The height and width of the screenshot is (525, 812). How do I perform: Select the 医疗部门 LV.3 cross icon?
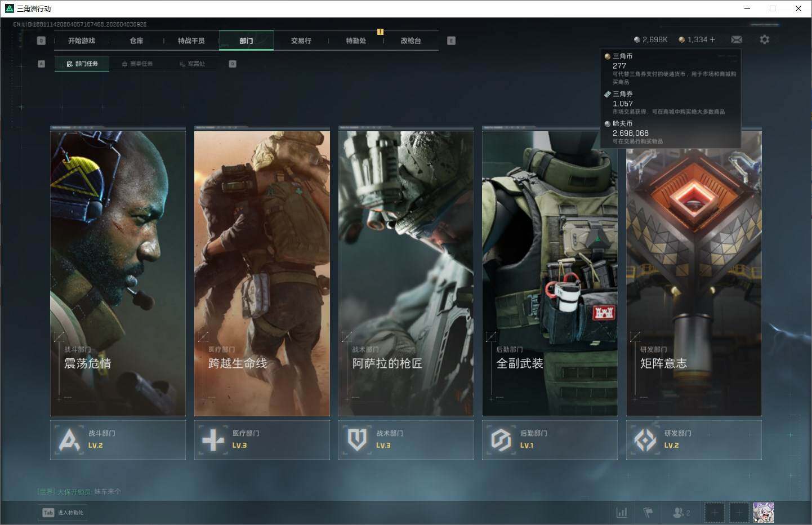pos(213,440)
